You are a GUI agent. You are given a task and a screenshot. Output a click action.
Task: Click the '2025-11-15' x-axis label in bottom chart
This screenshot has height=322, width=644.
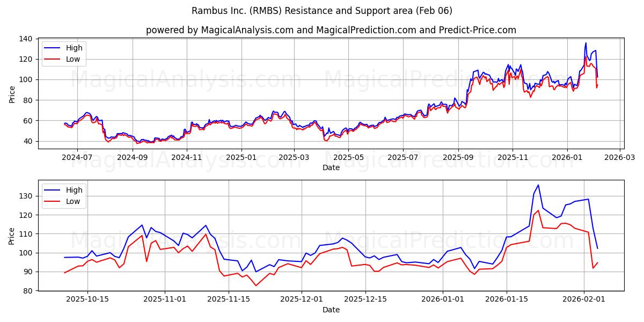(x=229, y=299)
